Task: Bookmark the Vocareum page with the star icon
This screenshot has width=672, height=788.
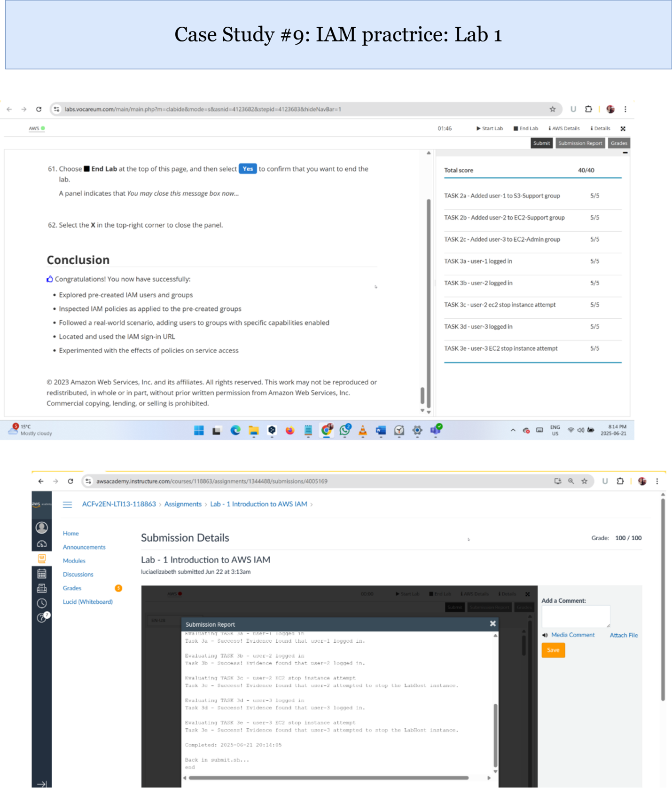Action: pos(553,109)
